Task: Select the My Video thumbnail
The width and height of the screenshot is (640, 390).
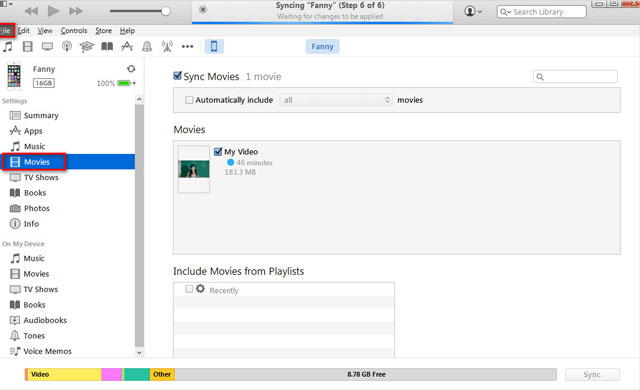Action: coord(194,169)
